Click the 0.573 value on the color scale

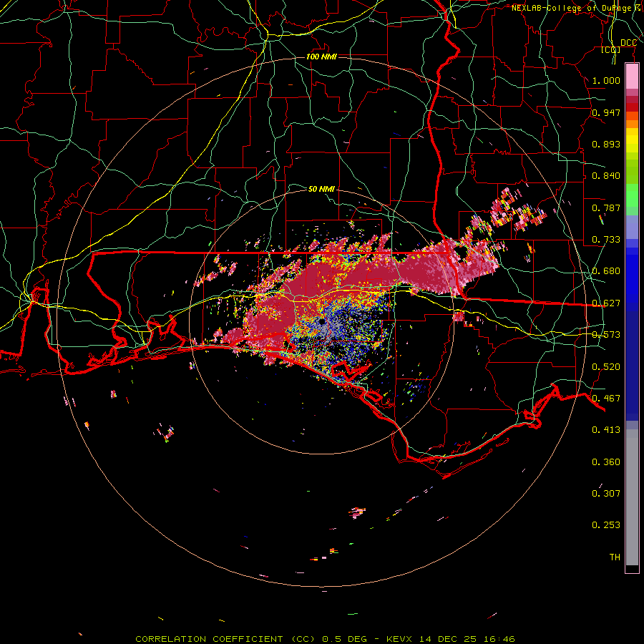click(606, 335)
